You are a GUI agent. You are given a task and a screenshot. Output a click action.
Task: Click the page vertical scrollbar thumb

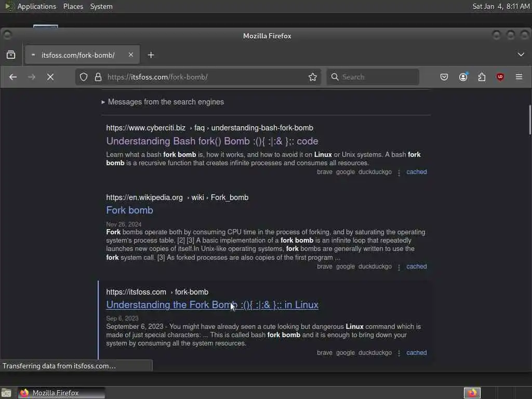click(x=529, y=120)
